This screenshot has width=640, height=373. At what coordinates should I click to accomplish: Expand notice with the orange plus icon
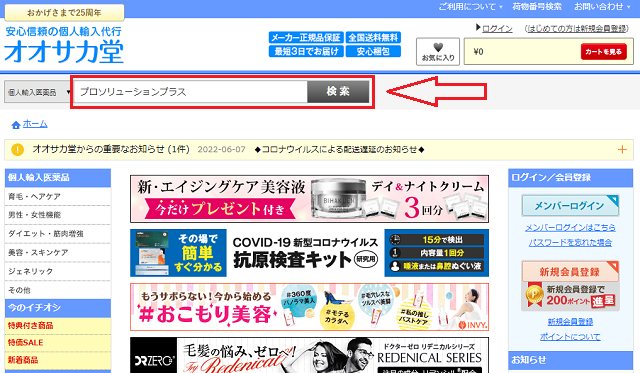[x=622, y=149]
